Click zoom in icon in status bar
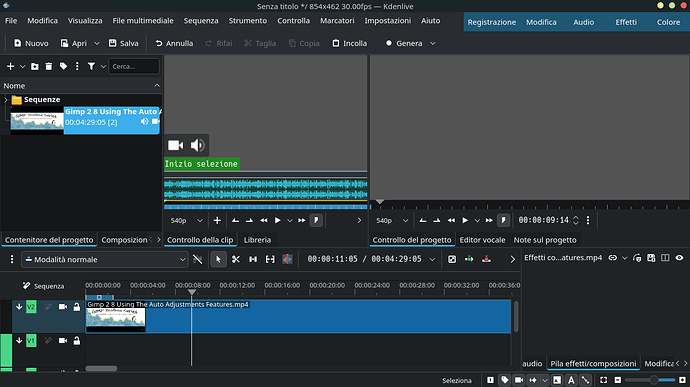 coord(683,380)
